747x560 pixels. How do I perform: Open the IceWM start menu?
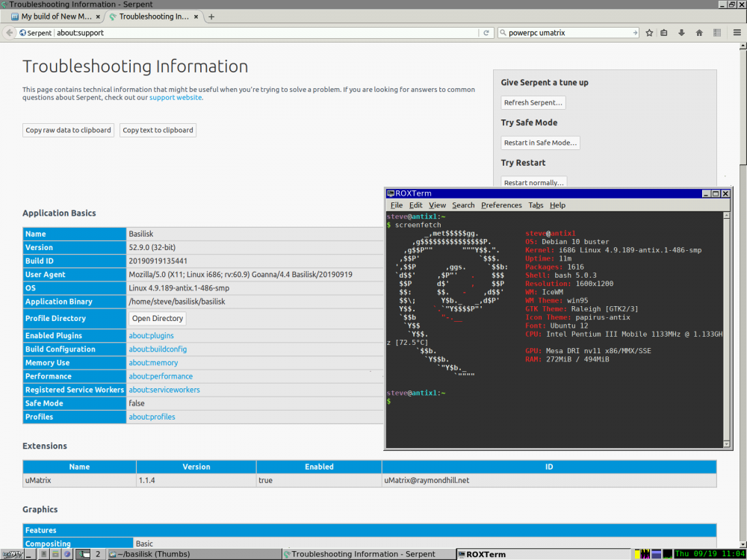13,554
